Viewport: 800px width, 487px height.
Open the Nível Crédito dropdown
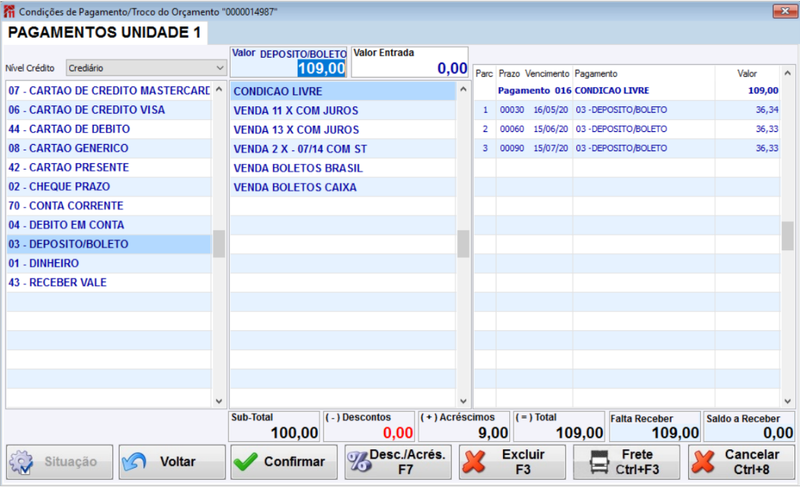(x=146, y=68)
